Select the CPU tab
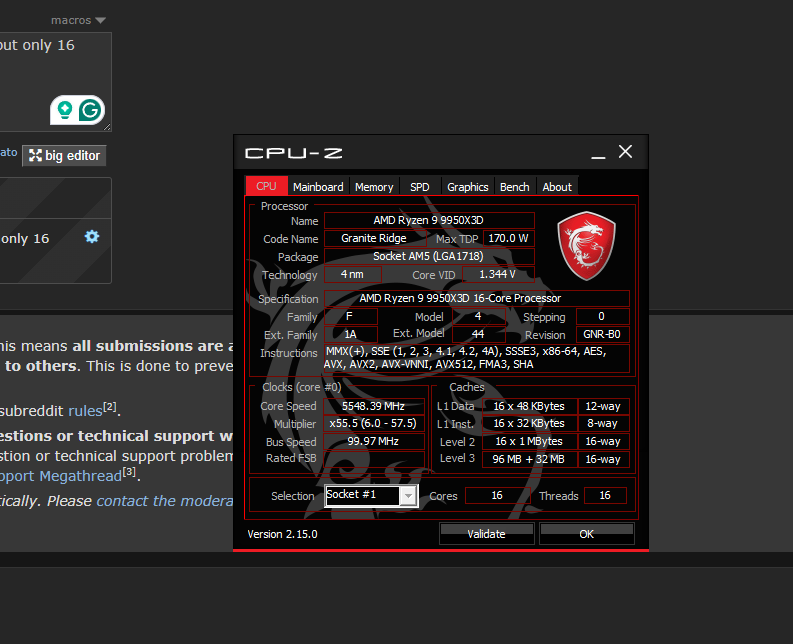793x644 pixels. pyautogui.click(x=266, y=186)
